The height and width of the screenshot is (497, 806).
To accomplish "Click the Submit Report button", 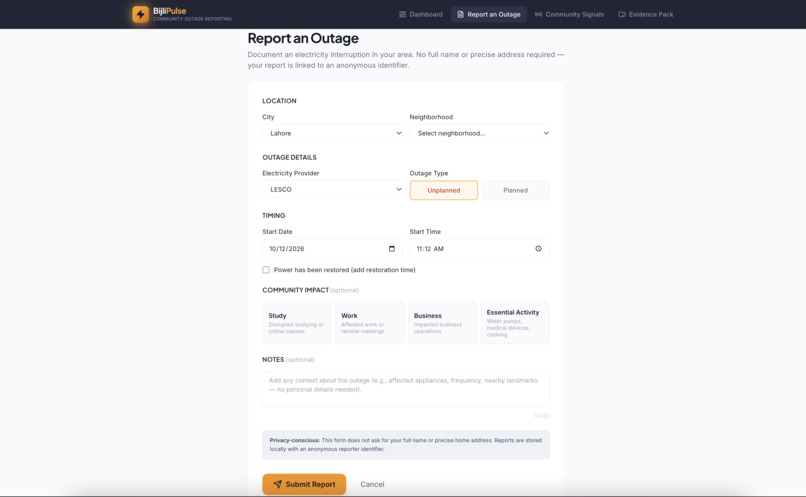I will [304, 484].
